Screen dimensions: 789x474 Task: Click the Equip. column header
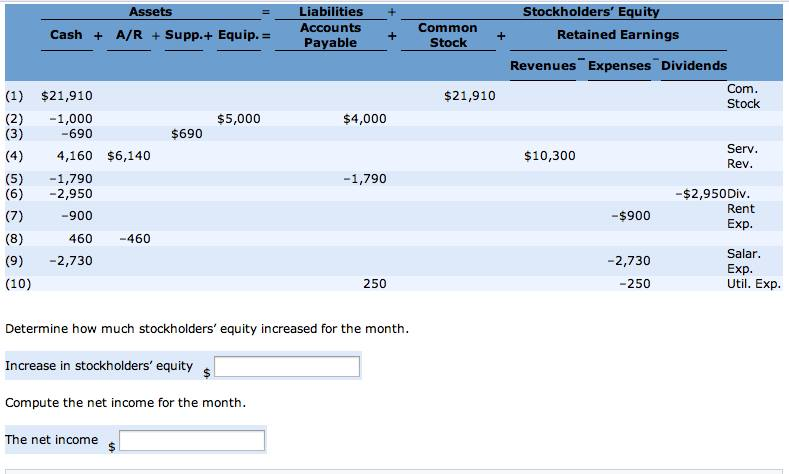pos(238,35)
